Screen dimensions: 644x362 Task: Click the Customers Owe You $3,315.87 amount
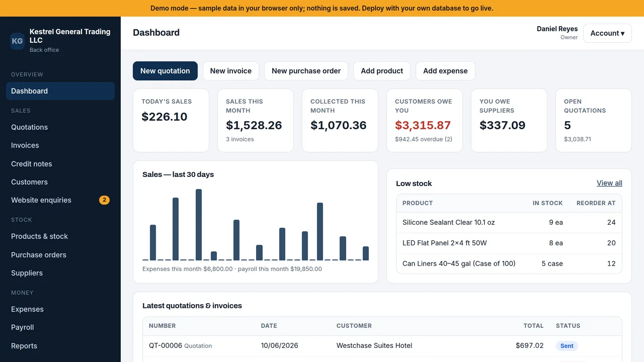pos(423,125)
